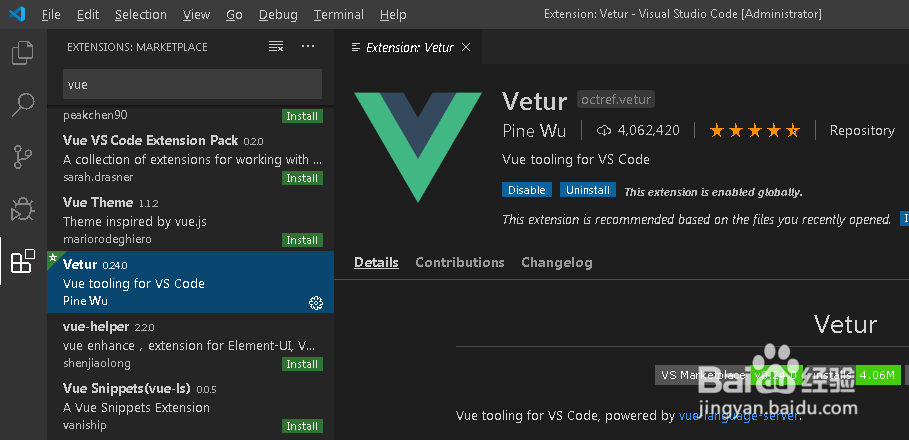Click the EXTENSIONS: MARKETPLACE header title
Image resolution: width=909 pixels, height=440 pixels.
pos(137,47)
